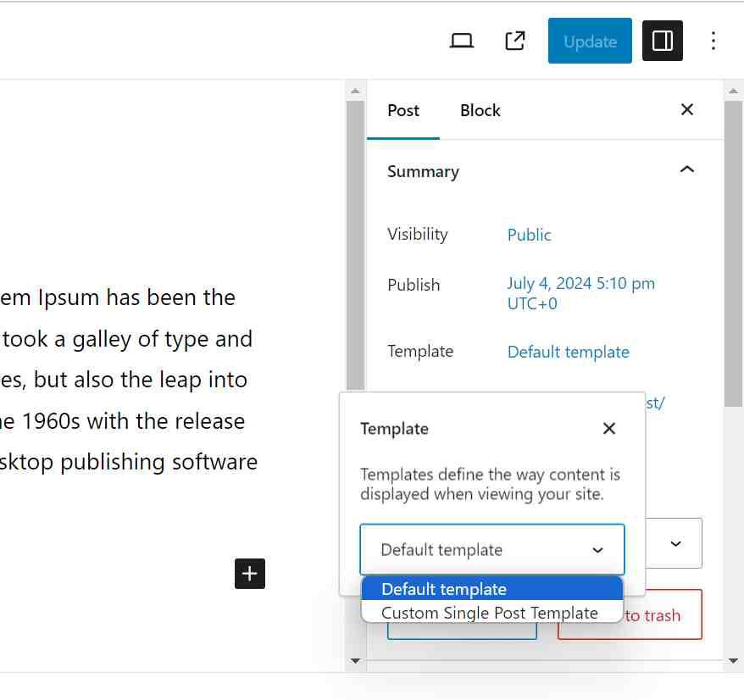
Task: Edit publish date July 4, 2024
Action: [580, 293]
